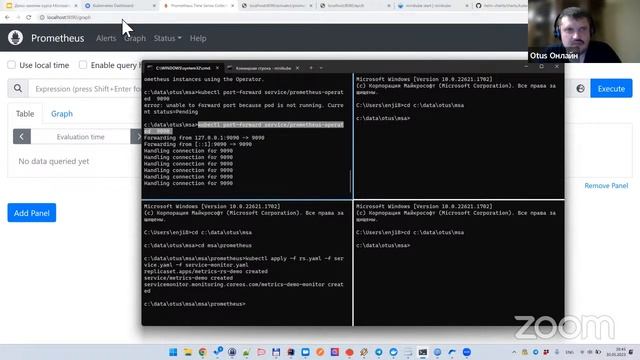Open a new terminal tab with plus
640x360 pixels.
pos(311,68)
